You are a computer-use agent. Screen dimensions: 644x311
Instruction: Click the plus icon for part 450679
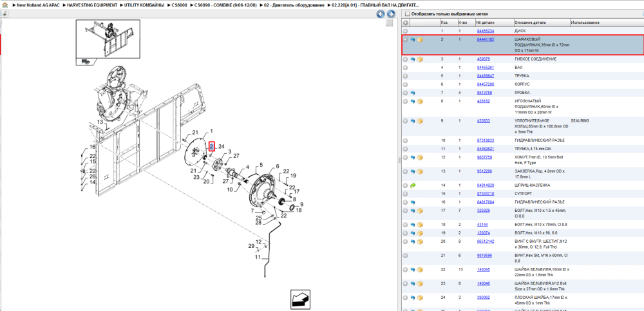405,59
